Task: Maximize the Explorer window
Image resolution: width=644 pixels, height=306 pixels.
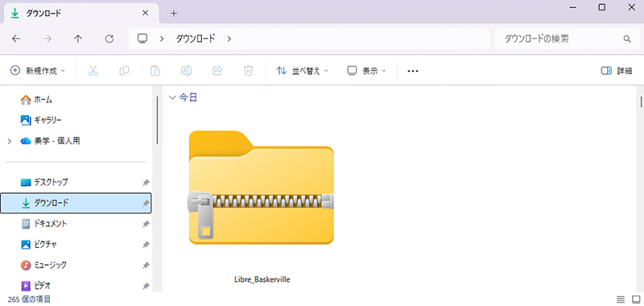Action: (x=601, y=7)
